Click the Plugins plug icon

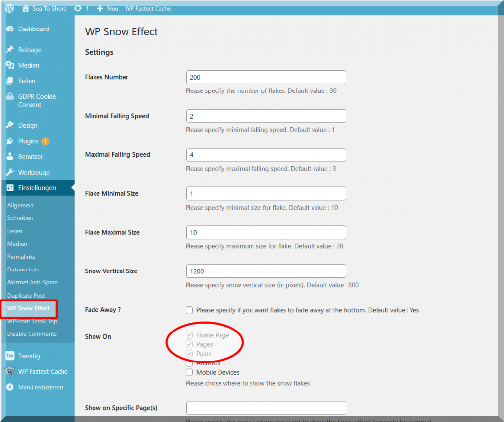tap(10, 141)
